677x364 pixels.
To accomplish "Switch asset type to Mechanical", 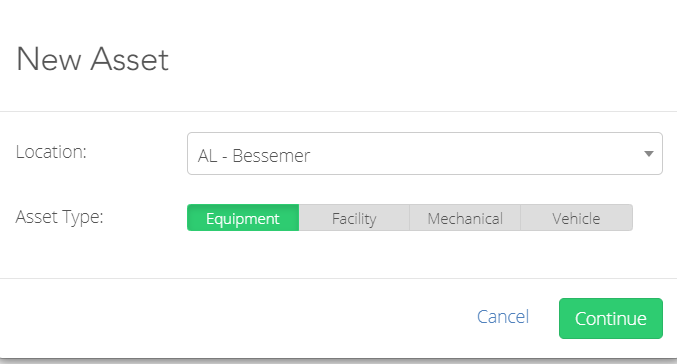I will [x=465, y=218].
